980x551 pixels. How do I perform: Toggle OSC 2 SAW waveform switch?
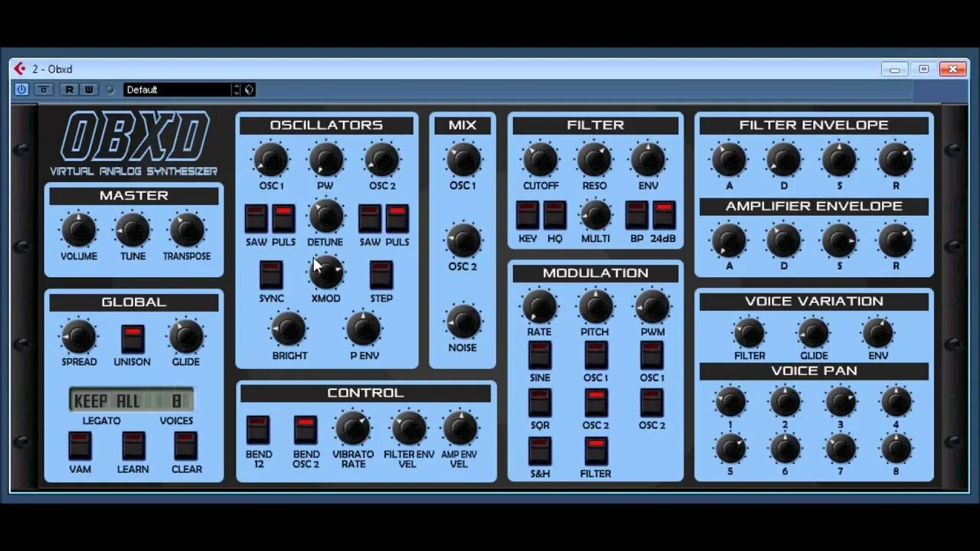[x=370, y=219]
